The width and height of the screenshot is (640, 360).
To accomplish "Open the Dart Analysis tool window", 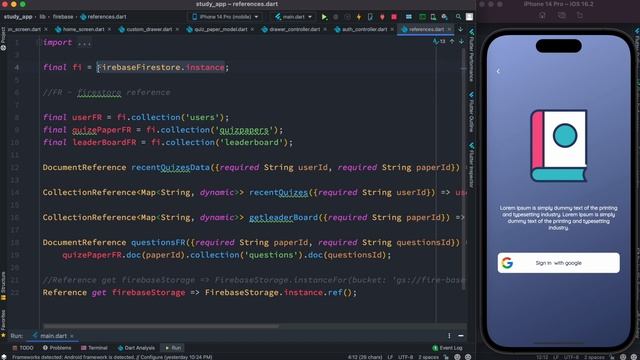I will (136, 348).
